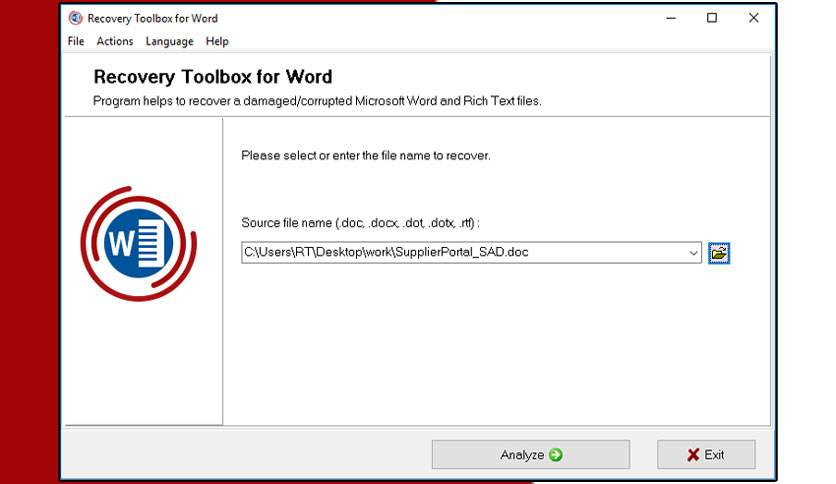The width and height of the screenshot is (836, 484).
Task: Click the Word recovery logo image
Action: pos(139,244)
